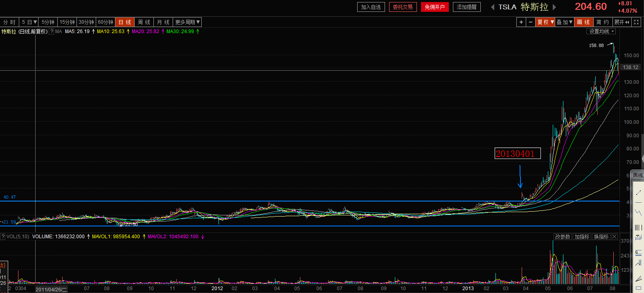Viewport: 644px width, 293px height.
Task: Click the +4.07% change percentage
Action: [x=627, y=11]
